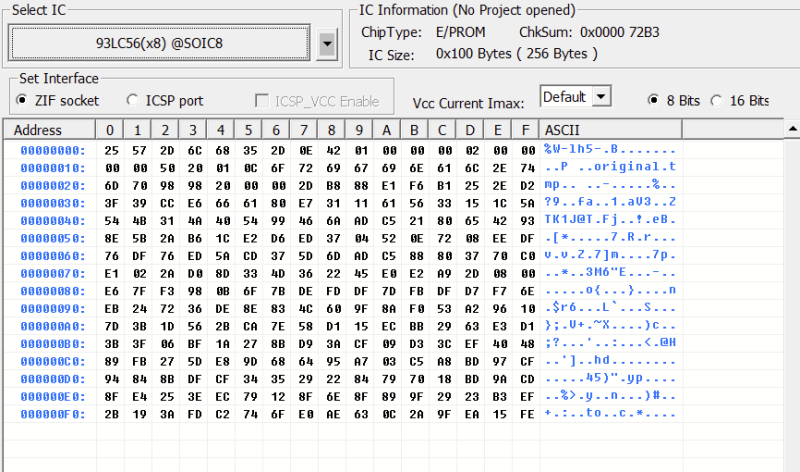Image resolution: width=800 pixels, height=472 pixels.
Task: Select the ICSP port interface option
Action: 133,100
